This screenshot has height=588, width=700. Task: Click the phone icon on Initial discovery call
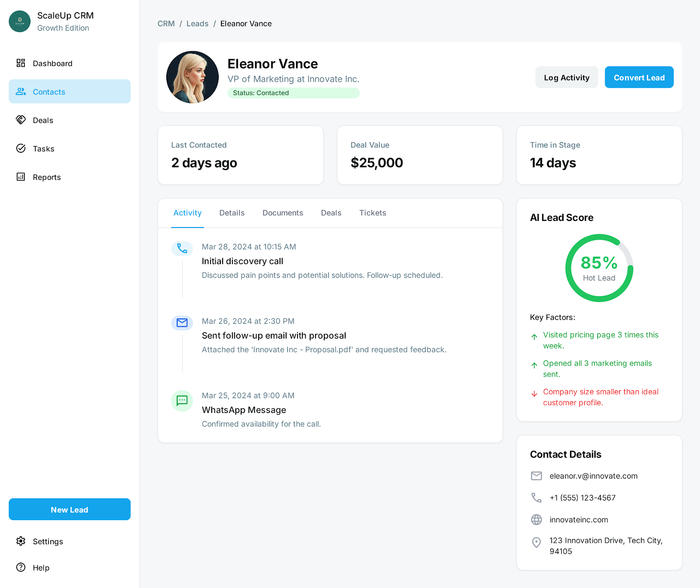(182, 248)
